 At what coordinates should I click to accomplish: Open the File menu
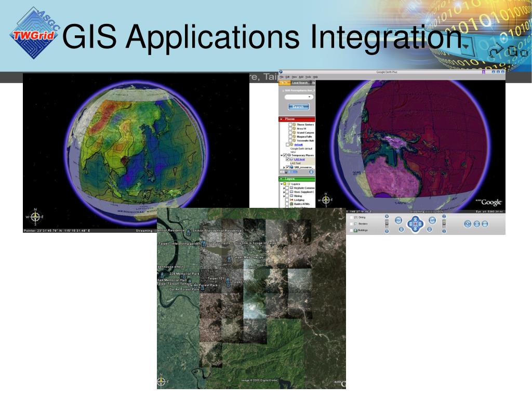(x=282, y=77)
